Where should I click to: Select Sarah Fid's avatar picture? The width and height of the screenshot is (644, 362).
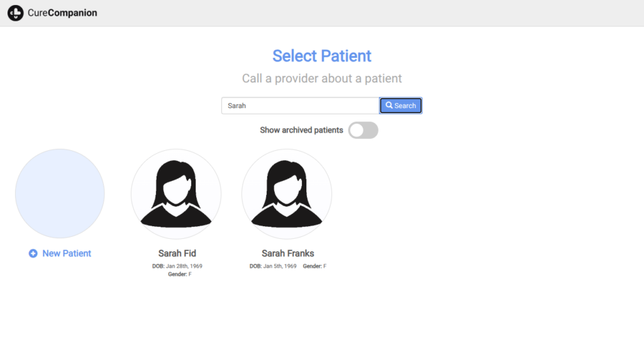point(176,194)
